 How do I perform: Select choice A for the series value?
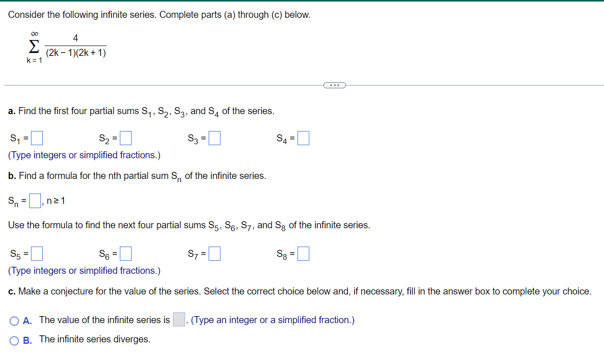point(14,320)
